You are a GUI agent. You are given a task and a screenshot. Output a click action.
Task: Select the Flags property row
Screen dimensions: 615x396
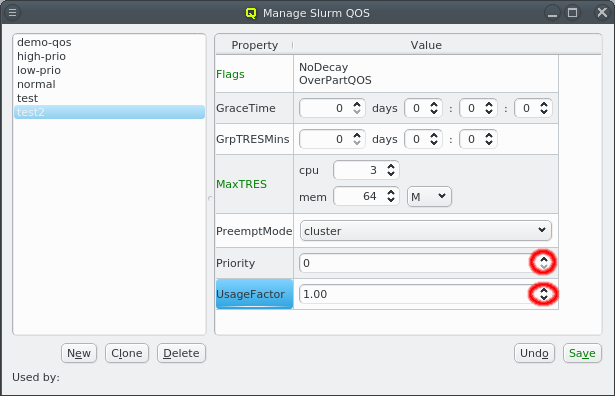255,74
